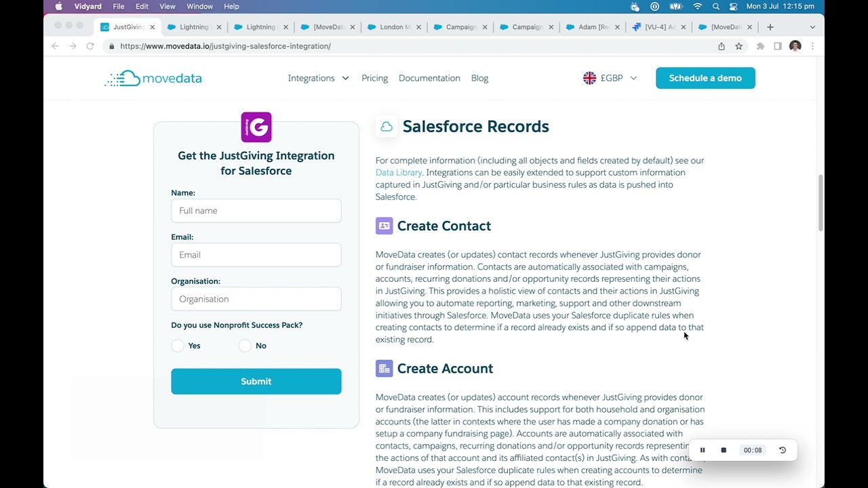
Task: Open Spotlight search in the menu bar
Action: point(715,6)
